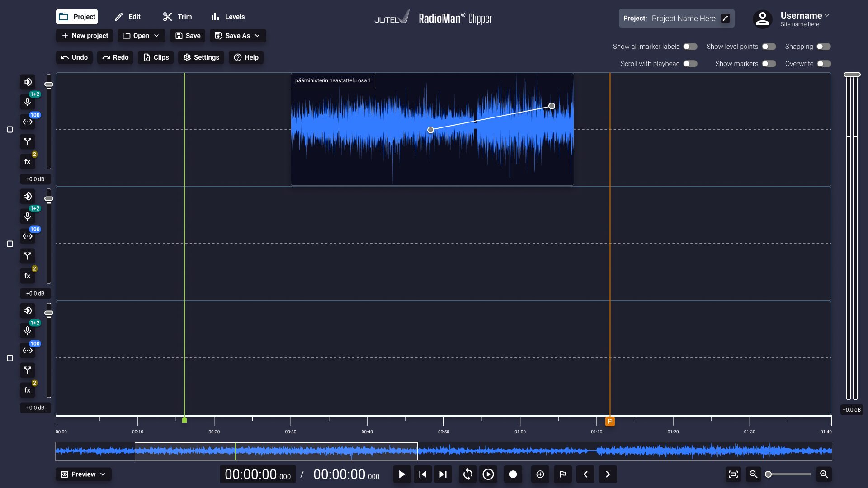Viewport: 868px width, 488px height.
Task: Click the second track routing split icon
Action: [28, 256]
